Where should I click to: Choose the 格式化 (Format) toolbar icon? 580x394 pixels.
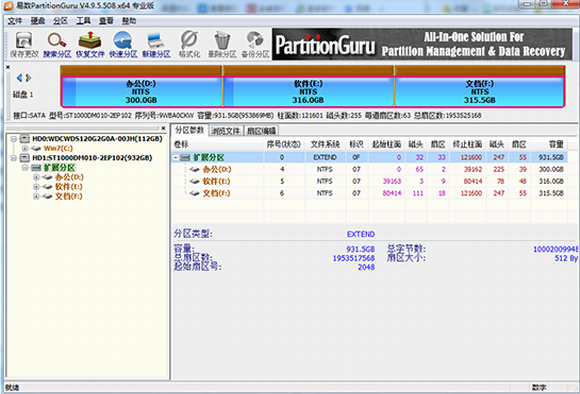point(189,45)
